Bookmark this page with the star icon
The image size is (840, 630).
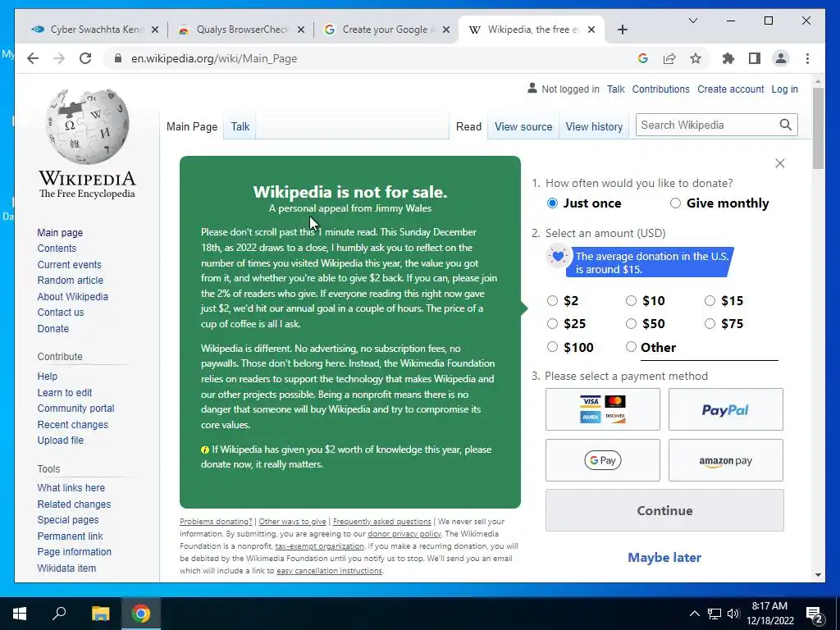696,58
